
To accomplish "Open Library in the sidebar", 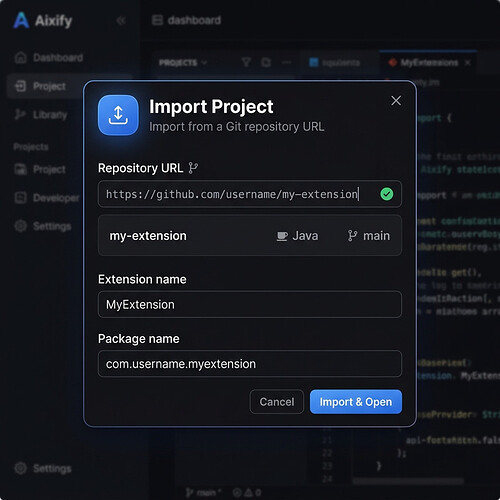I will tap(42, 115).
